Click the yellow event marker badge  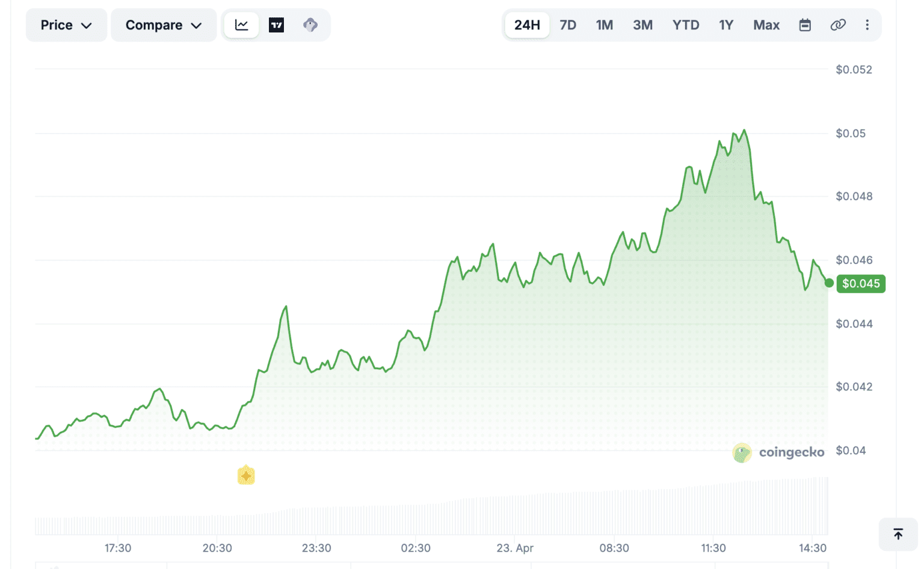pyautogui.click(x=246, y=476)
